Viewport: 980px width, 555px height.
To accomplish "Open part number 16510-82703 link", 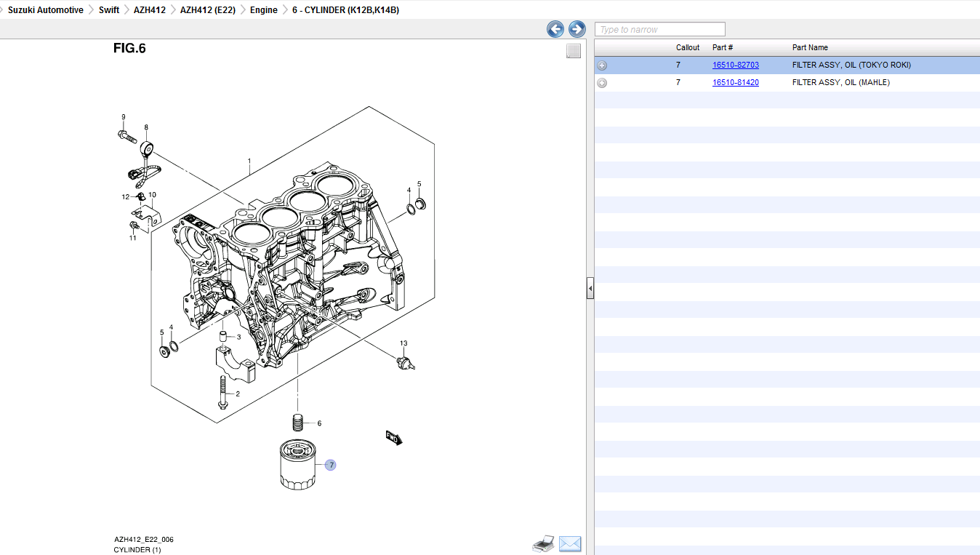I will tap(735, 65).
